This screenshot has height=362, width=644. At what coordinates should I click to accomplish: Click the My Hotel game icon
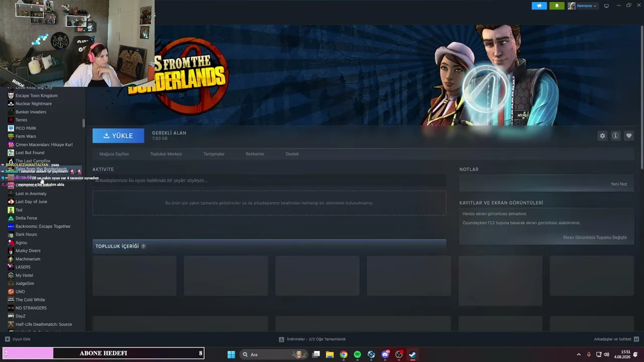[x=11, y=276]
